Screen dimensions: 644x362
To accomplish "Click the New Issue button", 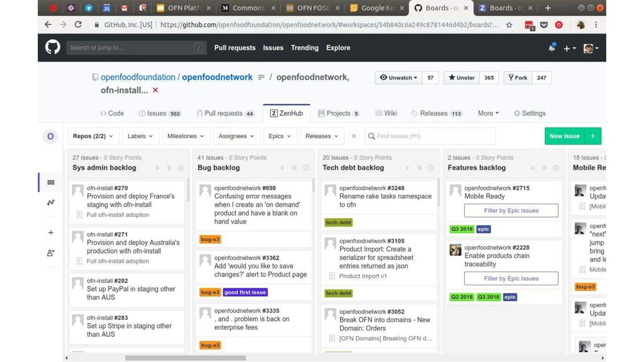I will 565,136.
